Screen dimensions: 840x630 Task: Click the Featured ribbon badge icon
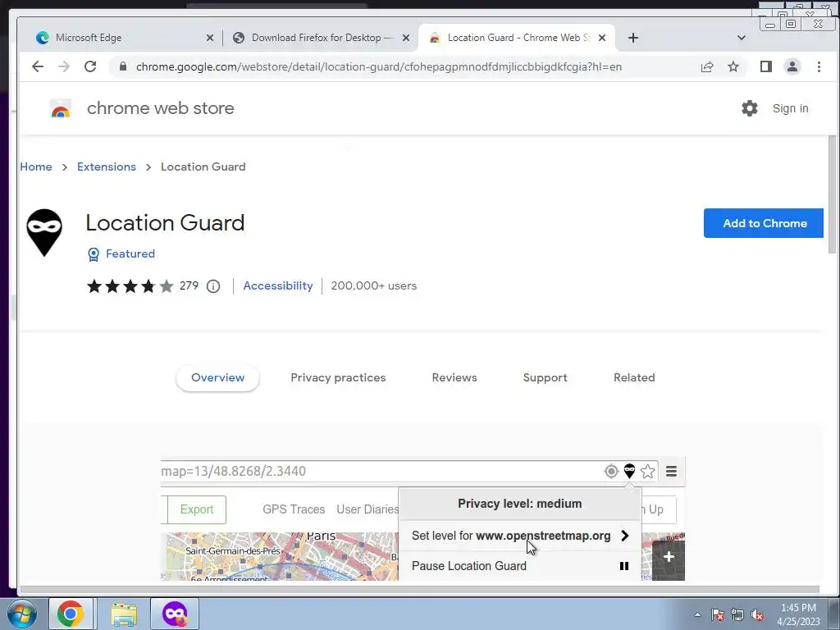point(94,254)
